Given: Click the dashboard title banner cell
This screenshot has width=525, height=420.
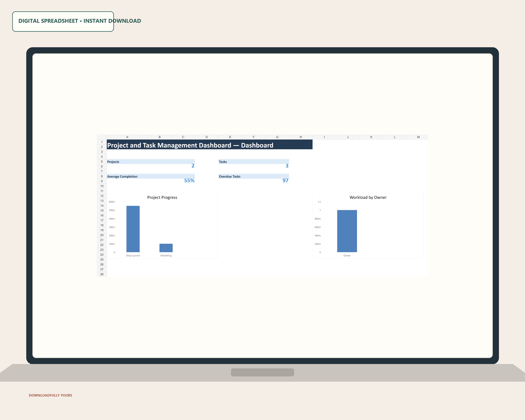Looking at the screenshot, I should tap(210, 144).
